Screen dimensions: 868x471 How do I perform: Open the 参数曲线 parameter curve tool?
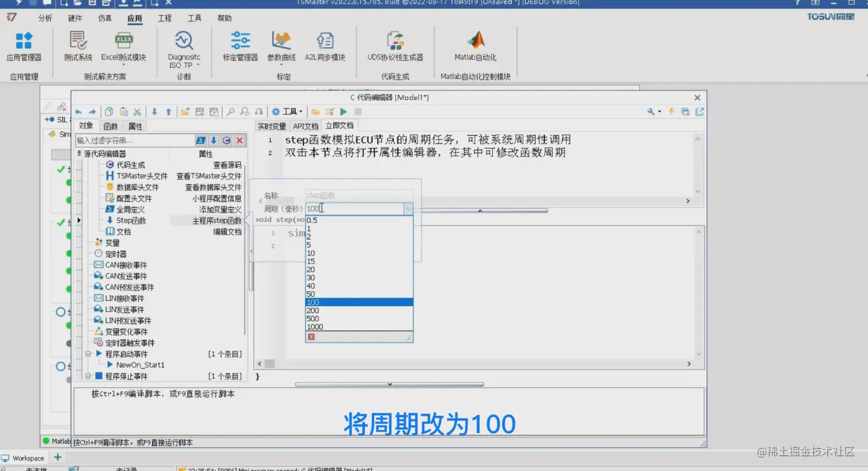(281, 46)
